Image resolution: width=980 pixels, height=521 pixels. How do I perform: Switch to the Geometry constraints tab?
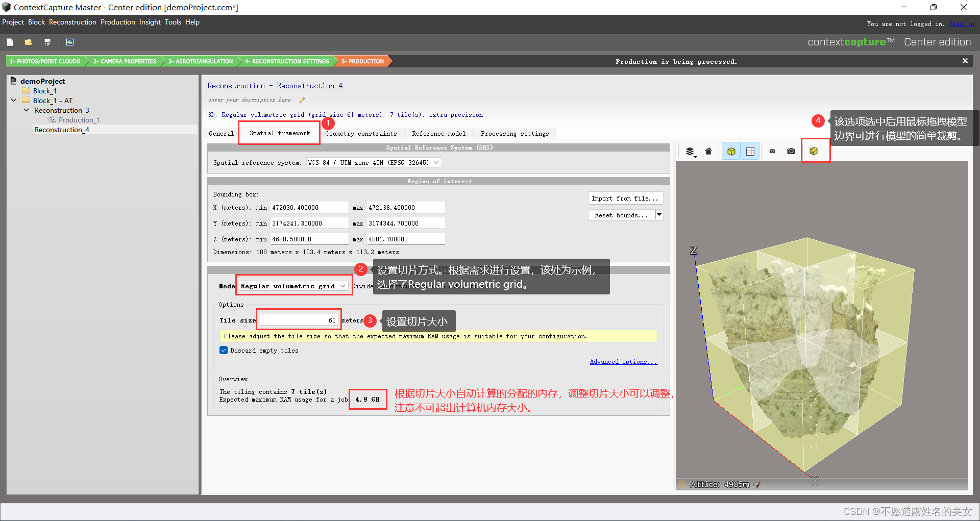click(361, 134)
